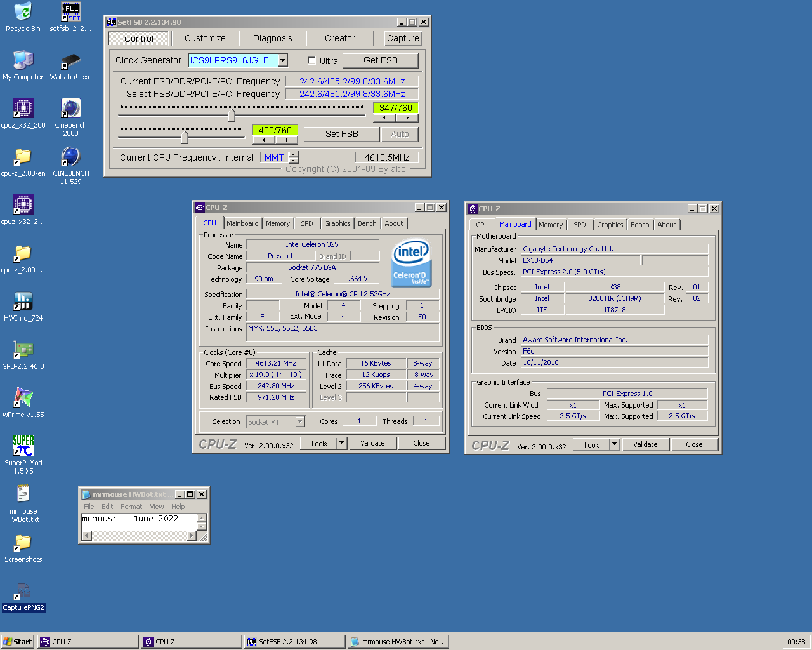Image resolution: width=812 pixels, height=650 pixels.
Task: Click the taskbar clock showing 00:38
Action: [796, 642]
